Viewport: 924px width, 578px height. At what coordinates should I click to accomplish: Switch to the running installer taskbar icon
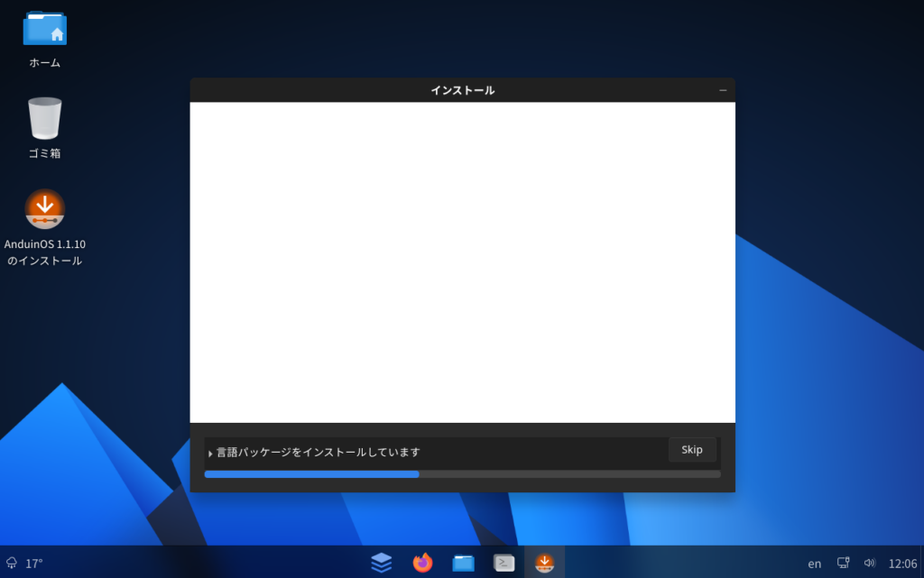[544, 563]
